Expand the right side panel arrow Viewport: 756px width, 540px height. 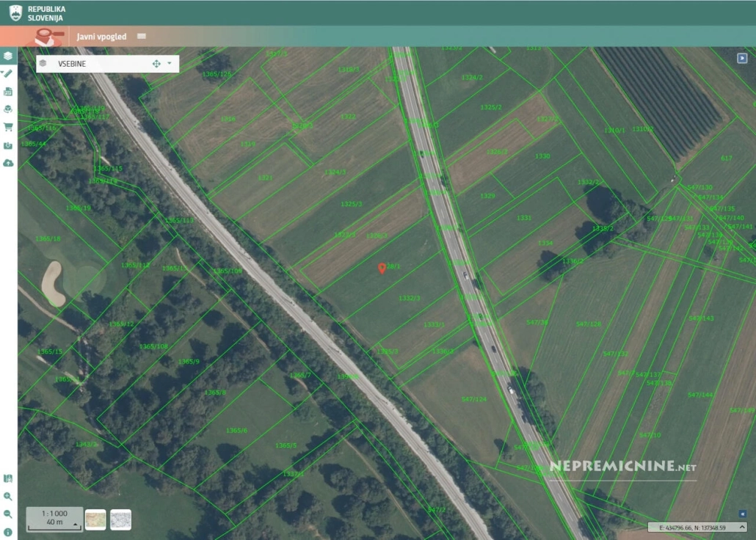click(742, 58)
